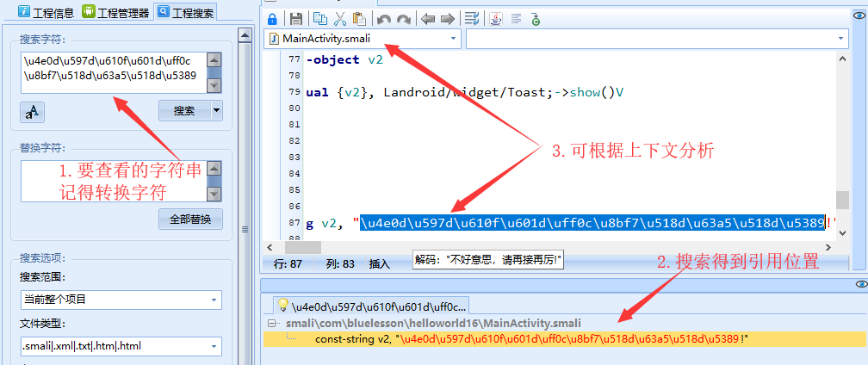Click the 全部替换 replace all button
The height and width of the screenshot is (365, 868).
tap(190, 219)
